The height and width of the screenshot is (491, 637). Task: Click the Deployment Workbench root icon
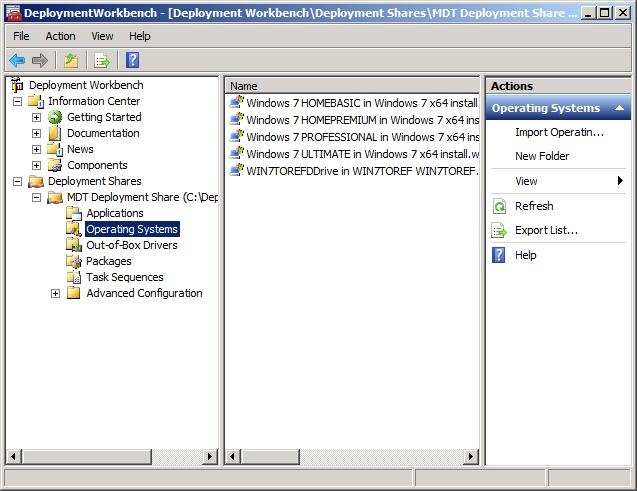click(17, 85)
